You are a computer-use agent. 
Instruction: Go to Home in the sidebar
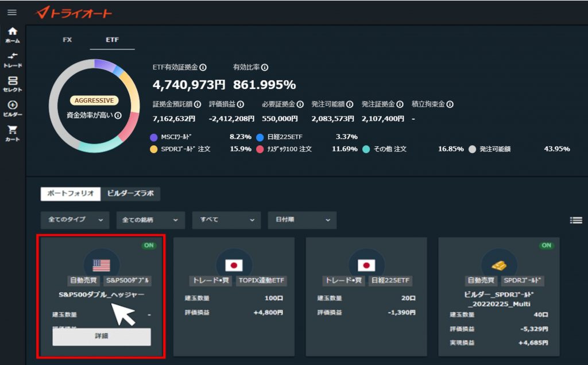[13, 35]
